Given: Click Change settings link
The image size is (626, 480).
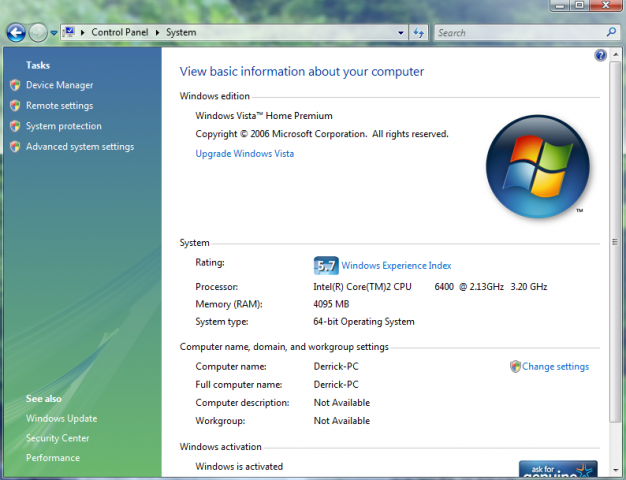Looking at the screenshot, I should click(555, 367).
